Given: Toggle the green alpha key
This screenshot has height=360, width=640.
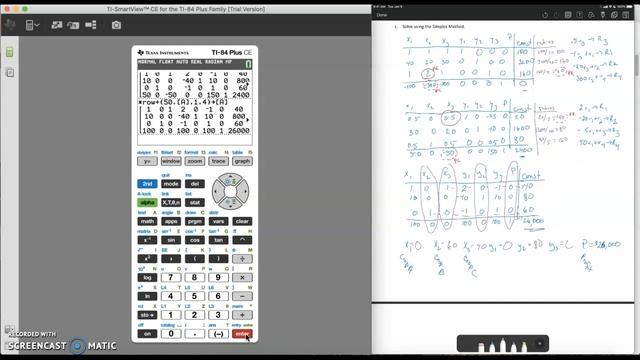Looking at the screenshot, I should click(147, 202).
